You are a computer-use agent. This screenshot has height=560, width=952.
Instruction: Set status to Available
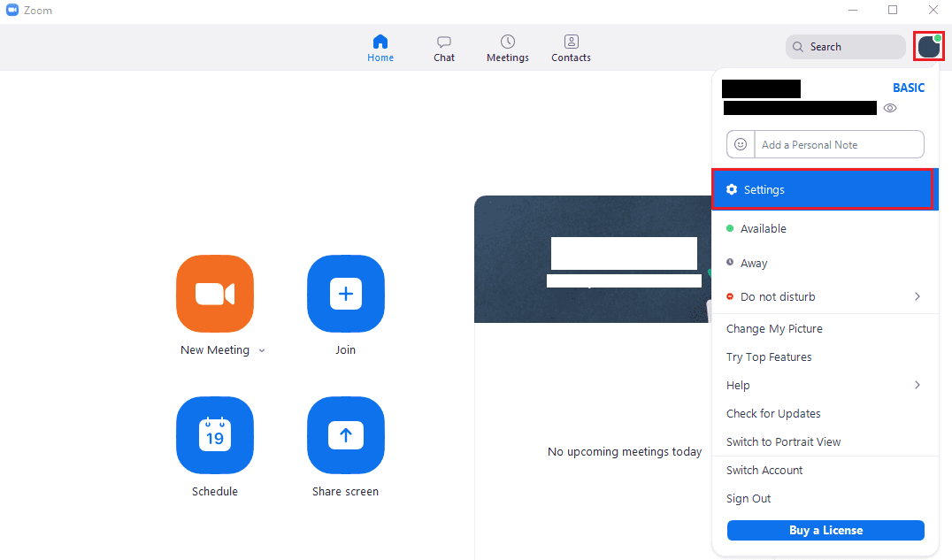[761, 228]
